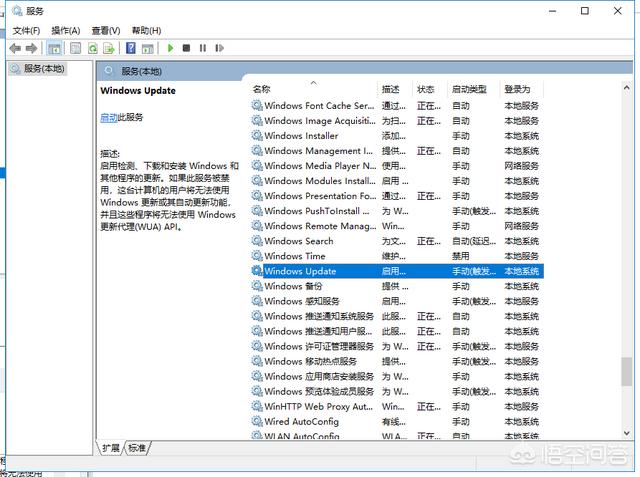Sort by the 登录为 column header

522,89
